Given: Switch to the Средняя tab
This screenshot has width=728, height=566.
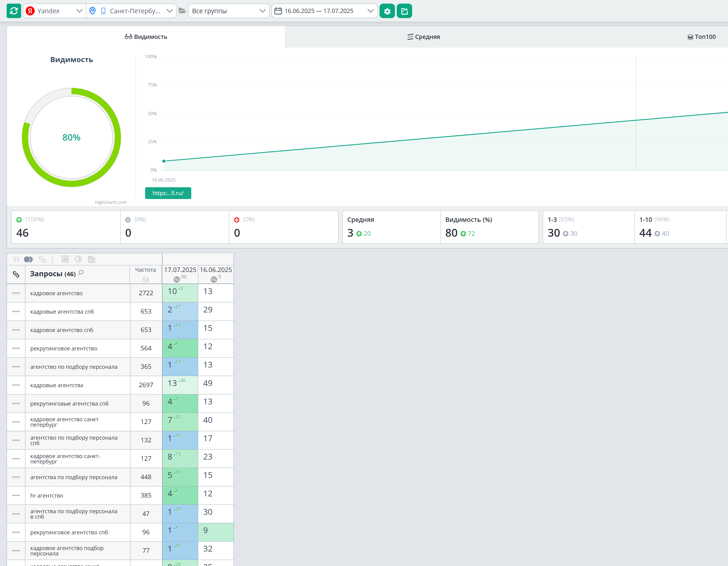Looking at the screenshot, I should 423,37.
